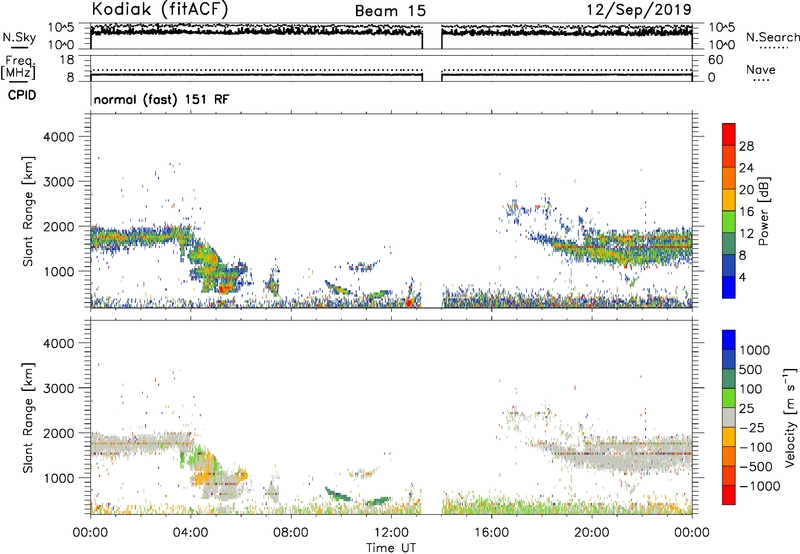Click the Velocity color bar blue top segment
Screen dimensions: 800x554
729,340
